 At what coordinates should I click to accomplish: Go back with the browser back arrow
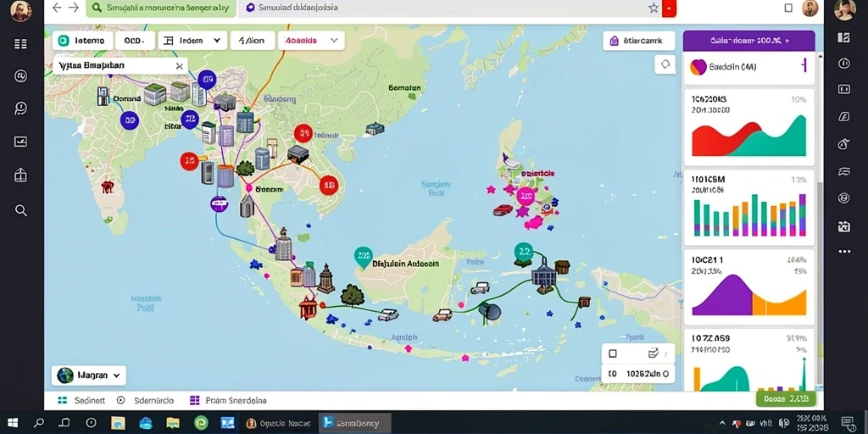pos(57,7)
